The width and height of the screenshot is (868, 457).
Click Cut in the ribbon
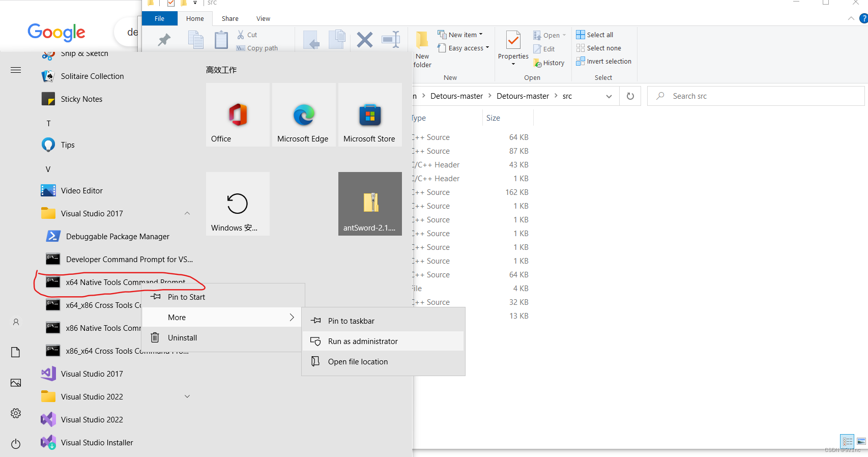tap(247, 35)
